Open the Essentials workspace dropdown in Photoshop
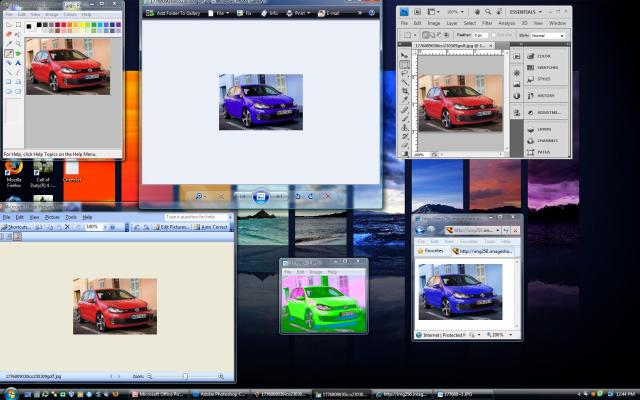This screenshot has height=400, width=640. (526, 12)
